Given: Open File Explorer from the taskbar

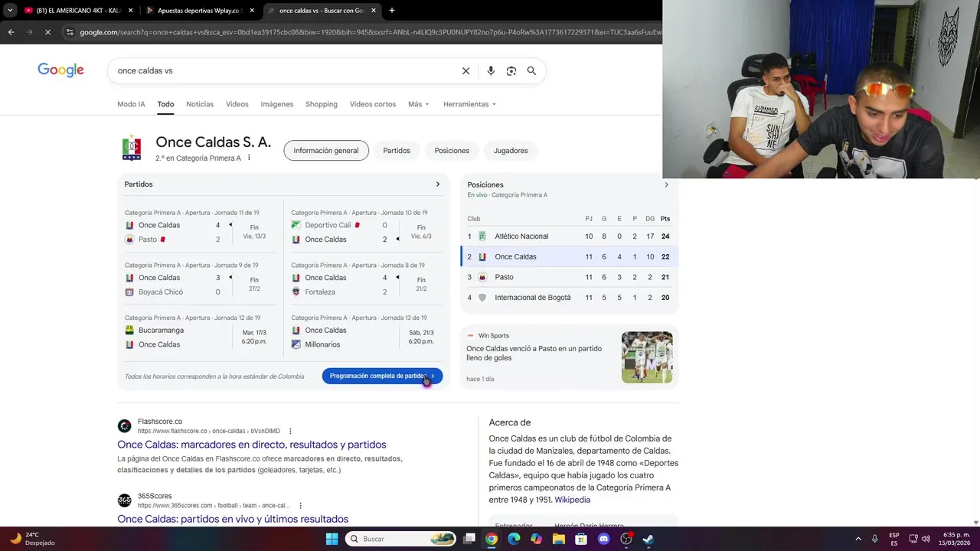Looking at the screenshot, I should [559, 539].
